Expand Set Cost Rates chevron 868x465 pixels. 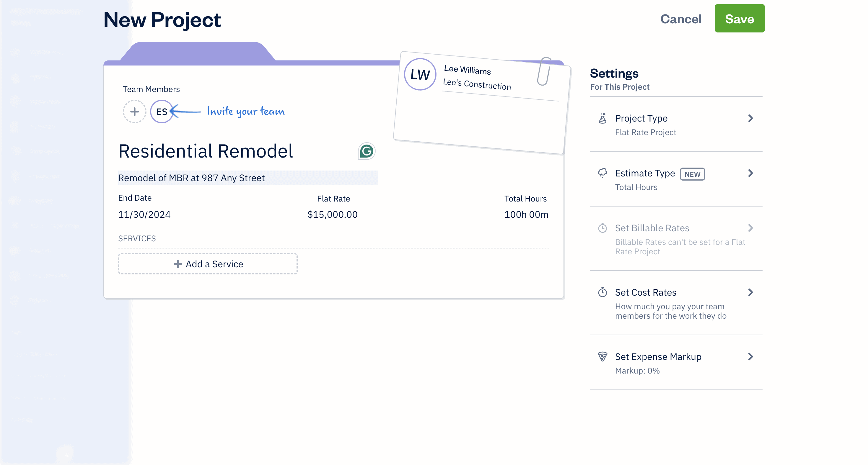[x=750, y=292]
